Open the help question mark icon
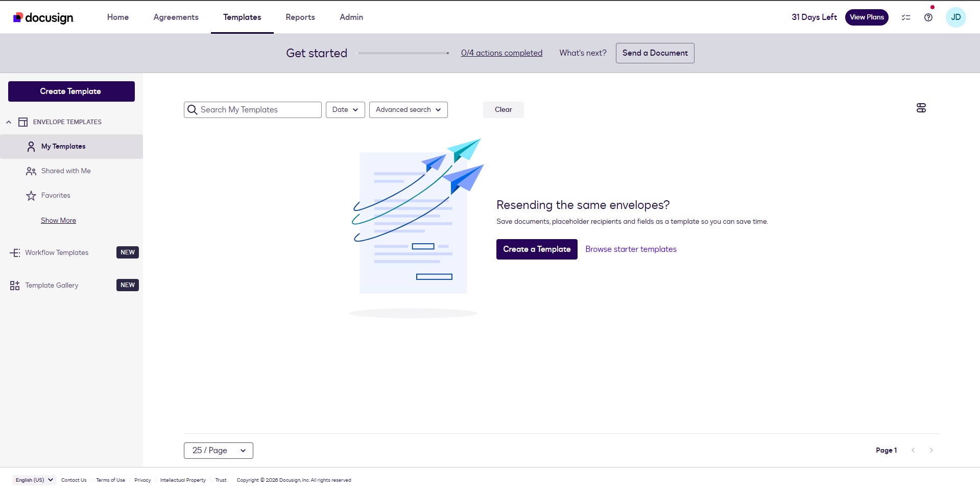Image resolution: width=980 pixels, height=493 pixels. pos(928,17)
